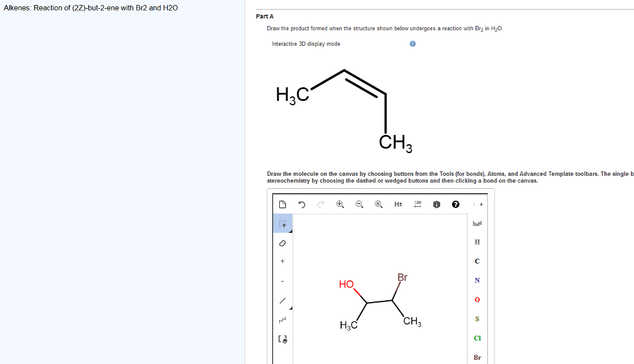The width and height of the screenshot is (634, 364).
Task: Redo the last action
Action: tap(320, 204)
